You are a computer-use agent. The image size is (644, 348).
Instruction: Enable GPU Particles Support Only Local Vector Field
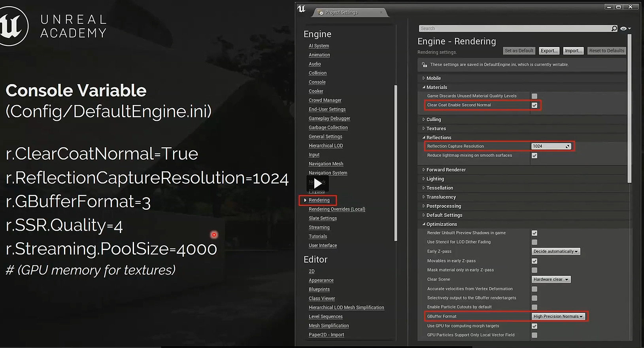(x=534, y=335)
